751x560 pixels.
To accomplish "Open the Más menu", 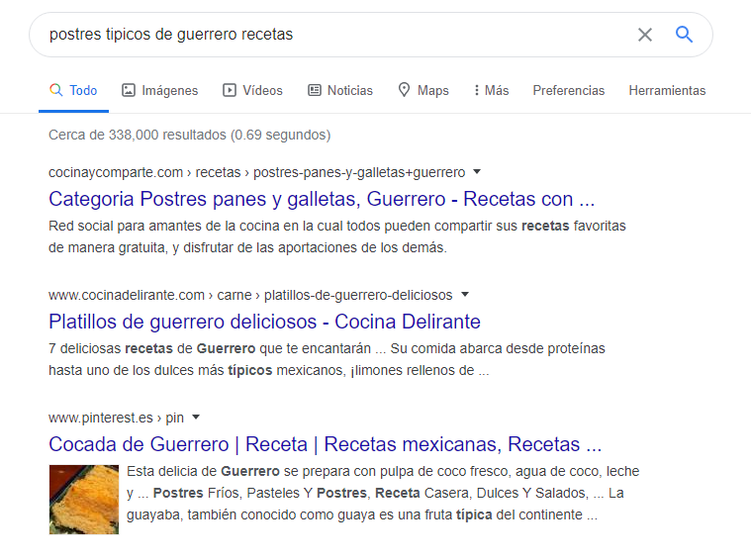I will [x=491, y=90].
